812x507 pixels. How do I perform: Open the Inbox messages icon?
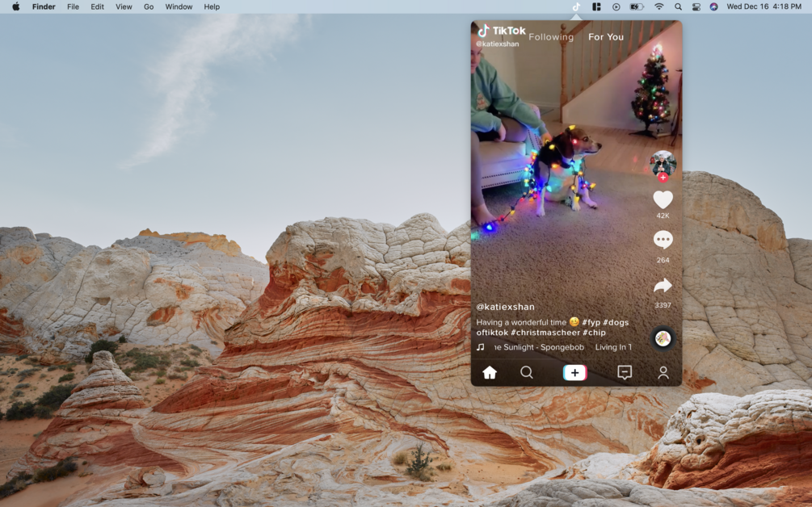pos(625,372)
